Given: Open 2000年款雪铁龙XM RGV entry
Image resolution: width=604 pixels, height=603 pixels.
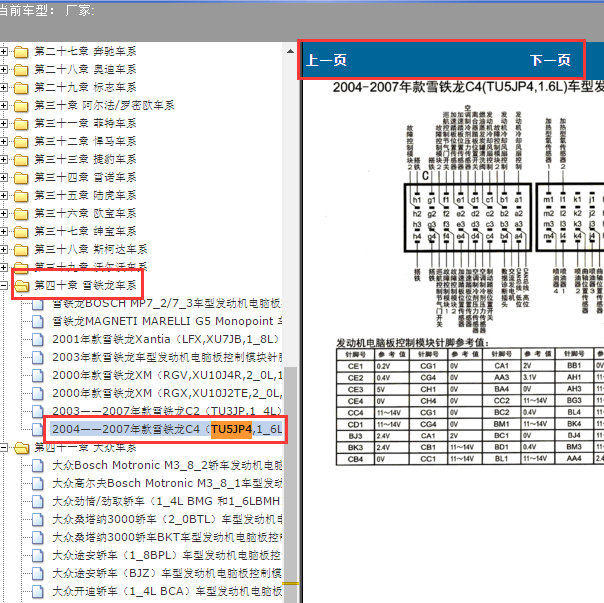Looking at the screenshot, I should pos(167,375).
